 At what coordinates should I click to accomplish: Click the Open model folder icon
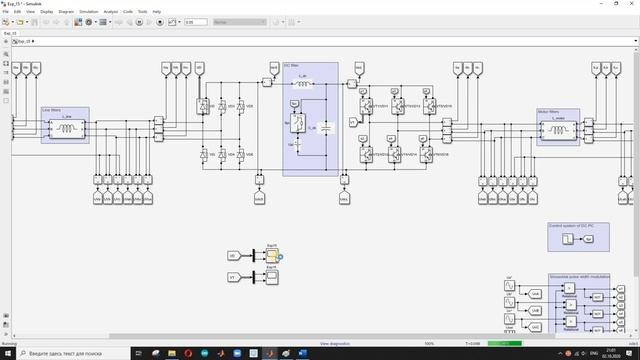20,22
